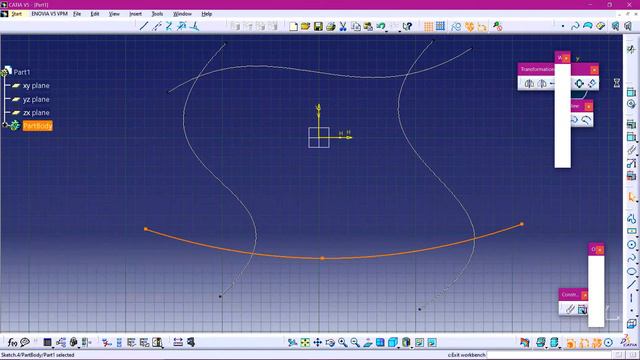Click the Symmetry icon in Transformation toolbar
The height and width of the screenshot is (360, 640).
[x=542, y=84]
